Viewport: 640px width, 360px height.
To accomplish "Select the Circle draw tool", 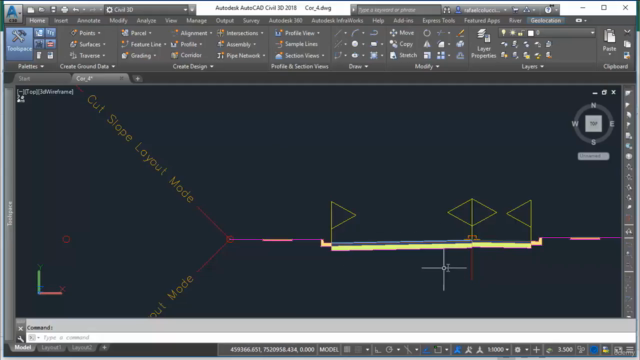I will pos(355,44).
